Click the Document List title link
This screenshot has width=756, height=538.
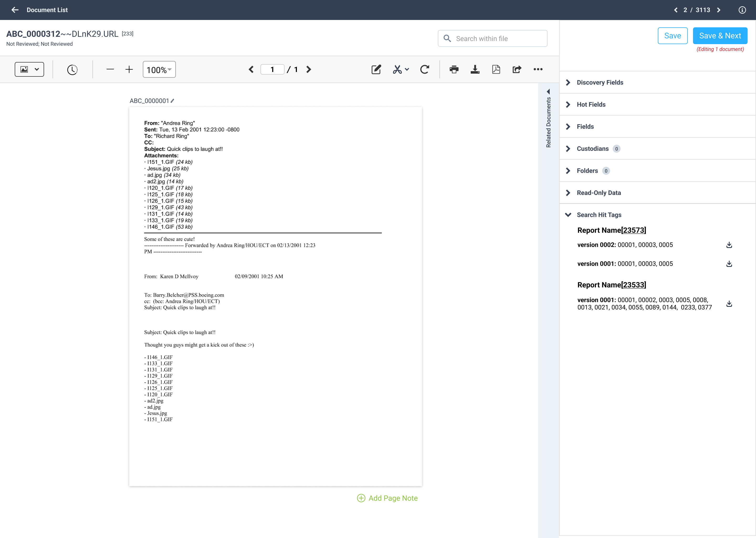pyautogui.click(x=47, y=10)
